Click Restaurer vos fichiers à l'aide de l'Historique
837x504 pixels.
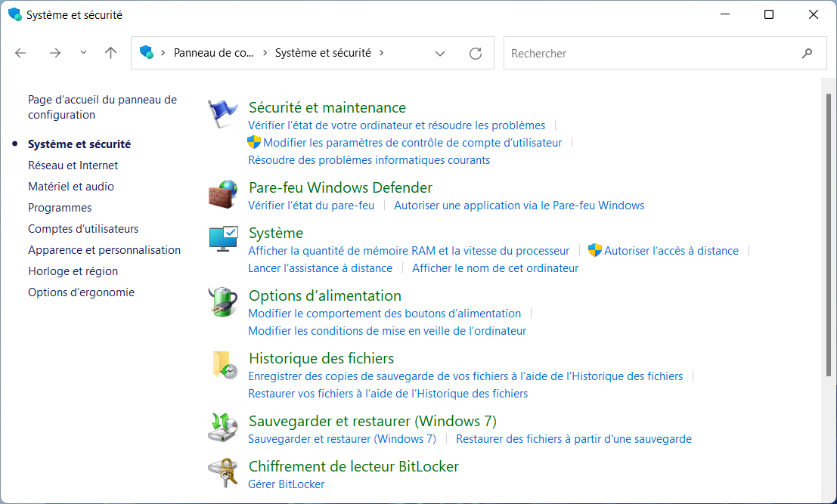click(x=388, y=394)
